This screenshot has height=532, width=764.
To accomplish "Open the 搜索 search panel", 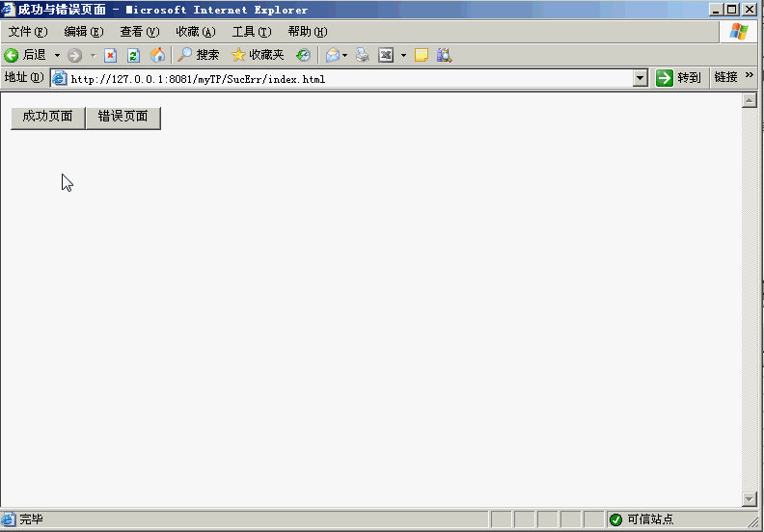I will [x=198, y=55].
